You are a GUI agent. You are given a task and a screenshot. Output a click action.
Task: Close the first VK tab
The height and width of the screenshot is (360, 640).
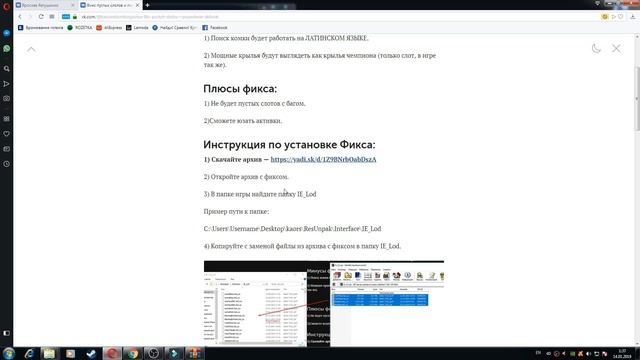click(73, 5)
